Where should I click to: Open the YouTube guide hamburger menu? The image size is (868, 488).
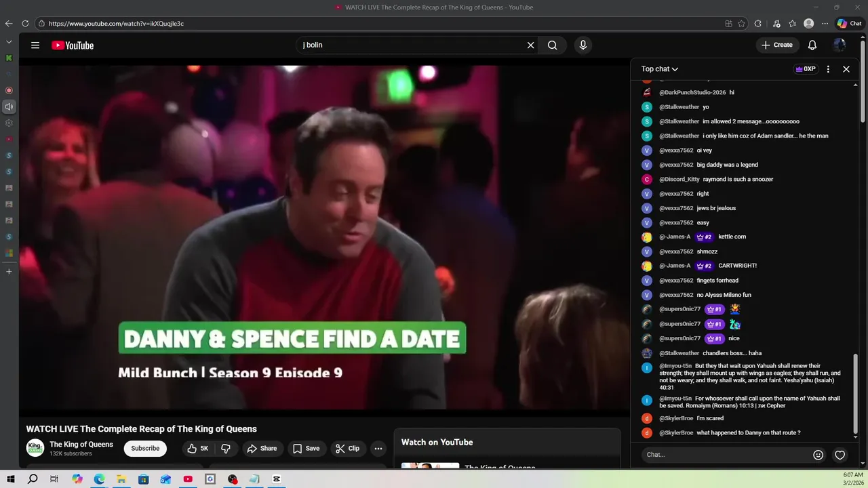pos(35,45)
